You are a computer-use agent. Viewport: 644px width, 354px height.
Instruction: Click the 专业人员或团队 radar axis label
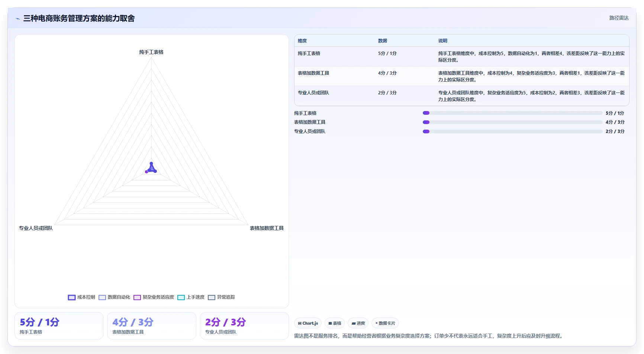[36, 228]
